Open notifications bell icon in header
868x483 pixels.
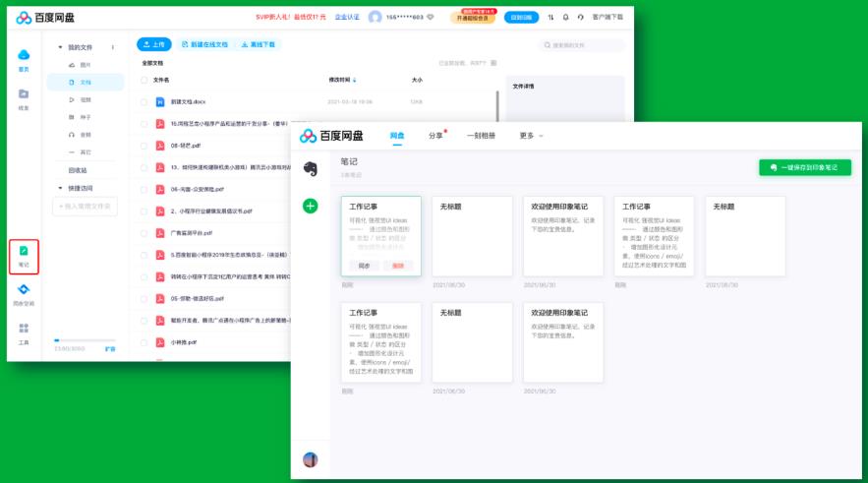coord(566,17)
